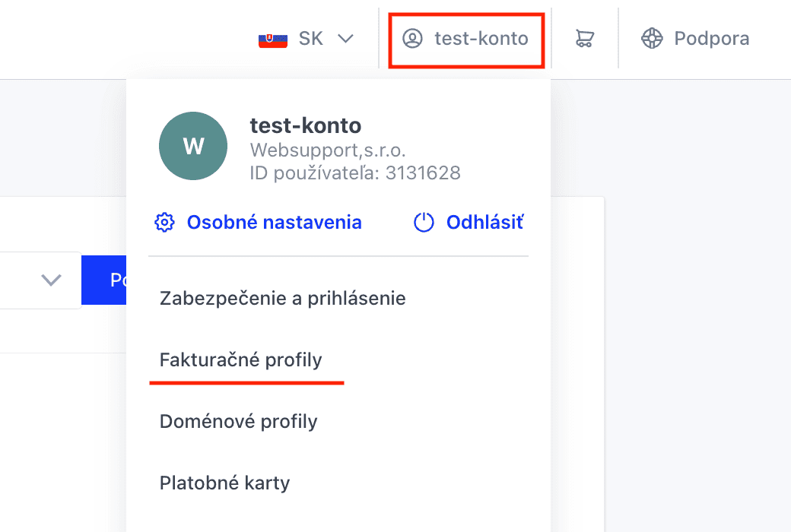Click the power icon next to Odhlásiť
Image resolution: width=791 pixels, height=532 pixels.
click(x=424, y=223)
